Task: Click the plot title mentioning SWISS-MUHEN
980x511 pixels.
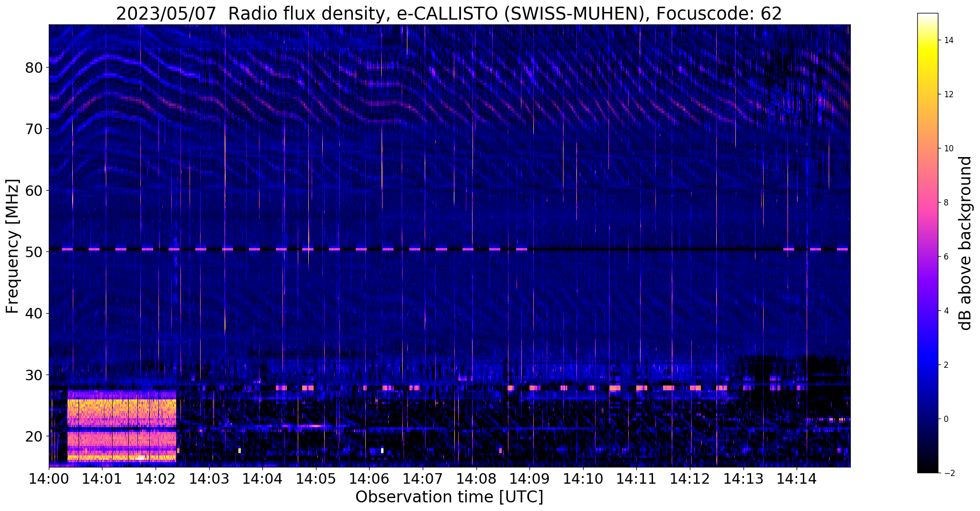Action: click(449, 14)
